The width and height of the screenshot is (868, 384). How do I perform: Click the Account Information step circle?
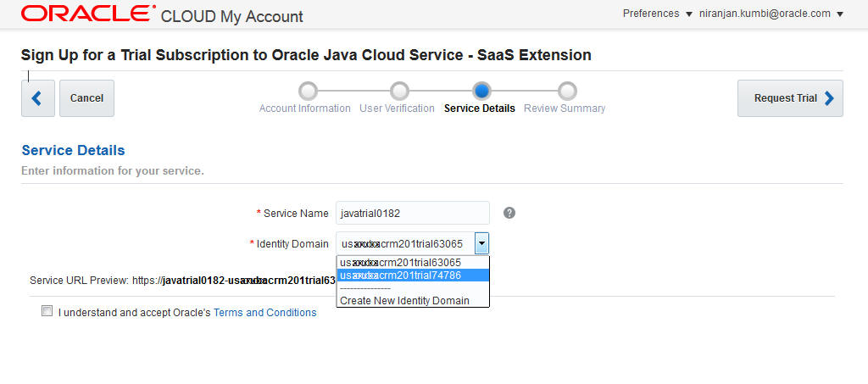308,91
